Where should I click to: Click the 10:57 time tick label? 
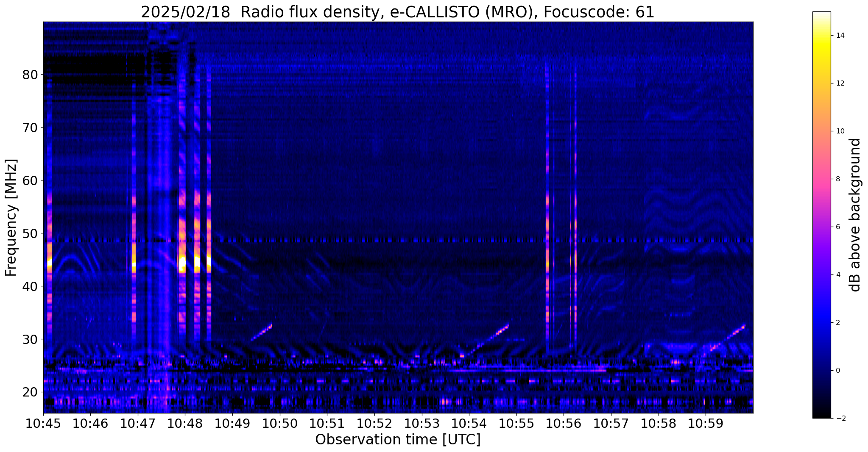[611, 424]
